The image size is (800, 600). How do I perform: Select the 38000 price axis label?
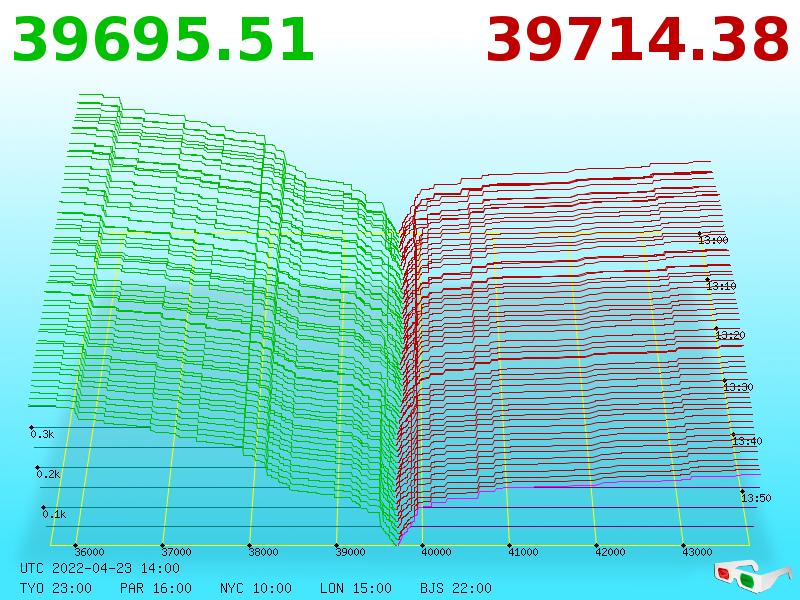[263, 552]
